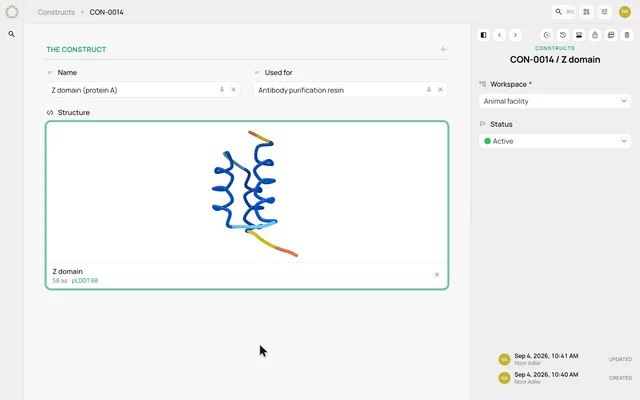Screen dimensions: 640x400
Task: Click the duplicate record icon
Action: 611,35
